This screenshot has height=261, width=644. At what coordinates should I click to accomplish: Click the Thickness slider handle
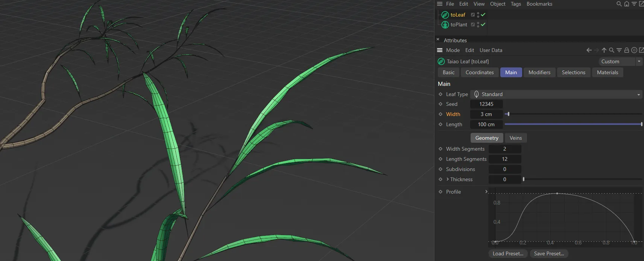pyautogui.click(x=524, y=179)
